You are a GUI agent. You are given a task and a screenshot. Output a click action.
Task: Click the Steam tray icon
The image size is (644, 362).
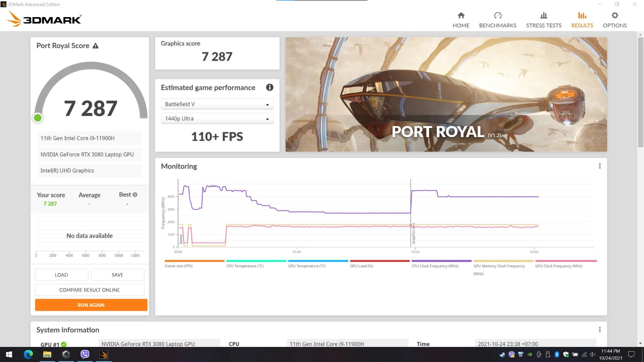(502, 355)
